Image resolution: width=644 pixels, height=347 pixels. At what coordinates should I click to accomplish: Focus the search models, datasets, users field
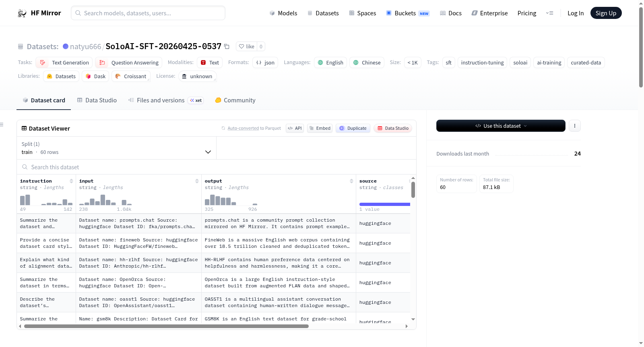[x=148, y=13]
